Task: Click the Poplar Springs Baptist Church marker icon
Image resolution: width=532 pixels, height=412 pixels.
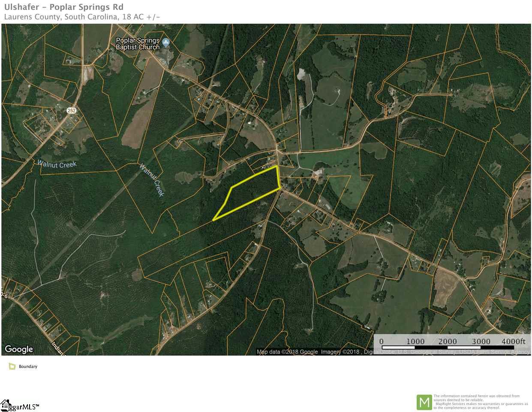Action: 166,42
